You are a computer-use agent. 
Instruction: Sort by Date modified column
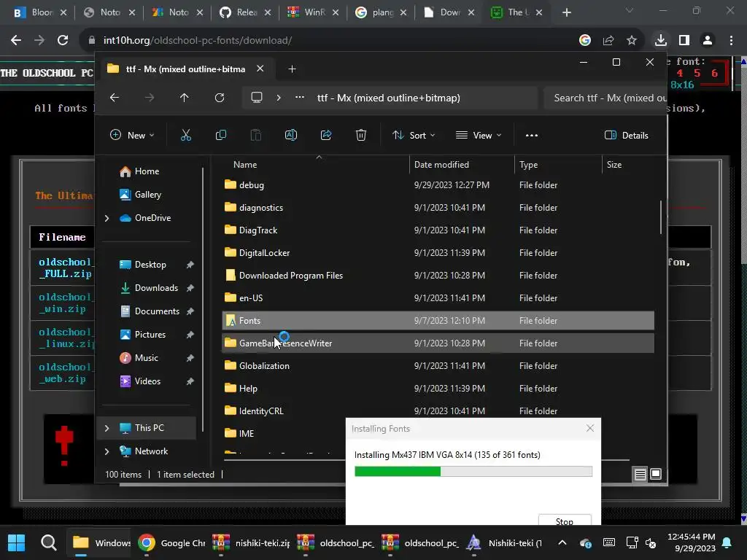click(462, 165)
